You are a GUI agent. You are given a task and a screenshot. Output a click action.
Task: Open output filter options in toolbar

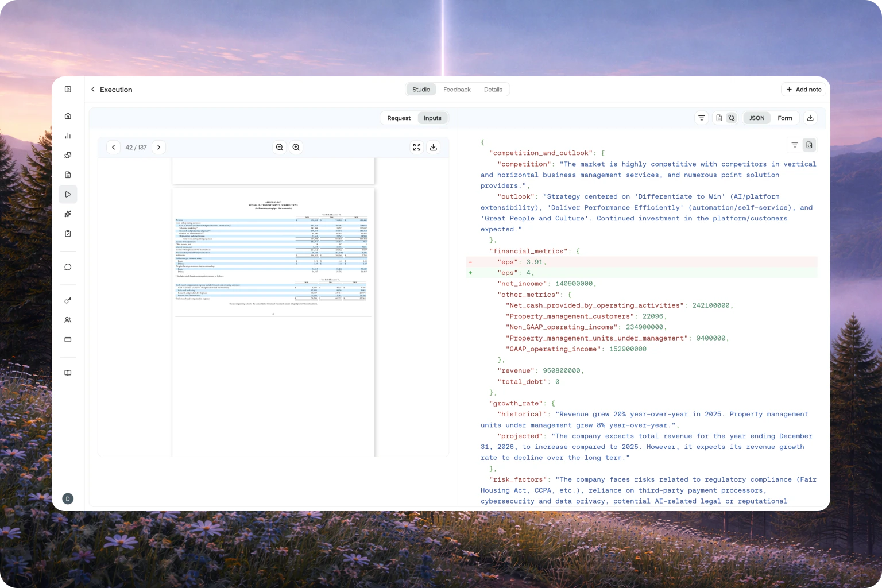pyautogui.click(x=701, y=118)
